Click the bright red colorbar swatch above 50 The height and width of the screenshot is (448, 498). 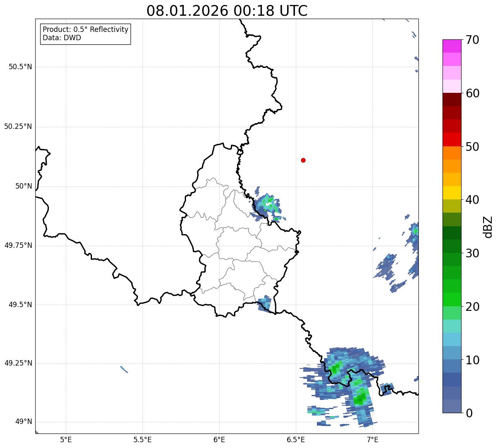tap(452, 139)
